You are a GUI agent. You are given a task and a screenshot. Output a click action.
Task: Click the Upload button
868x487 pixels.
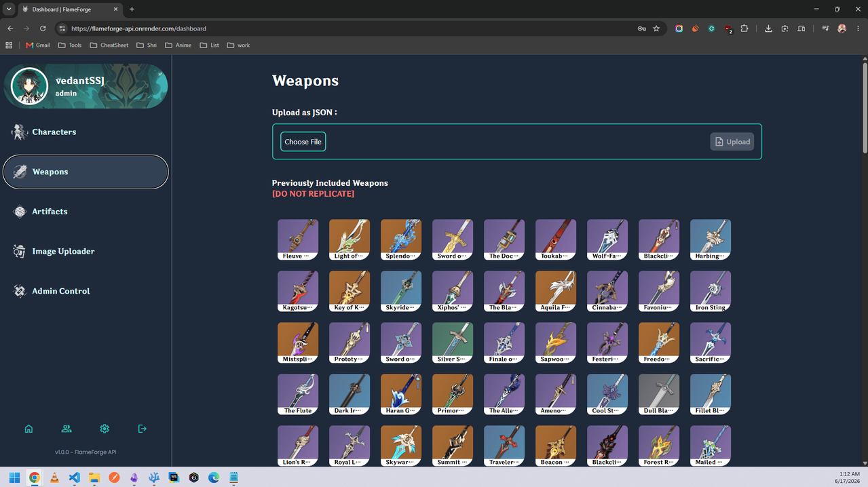click(x=732, y=142)
